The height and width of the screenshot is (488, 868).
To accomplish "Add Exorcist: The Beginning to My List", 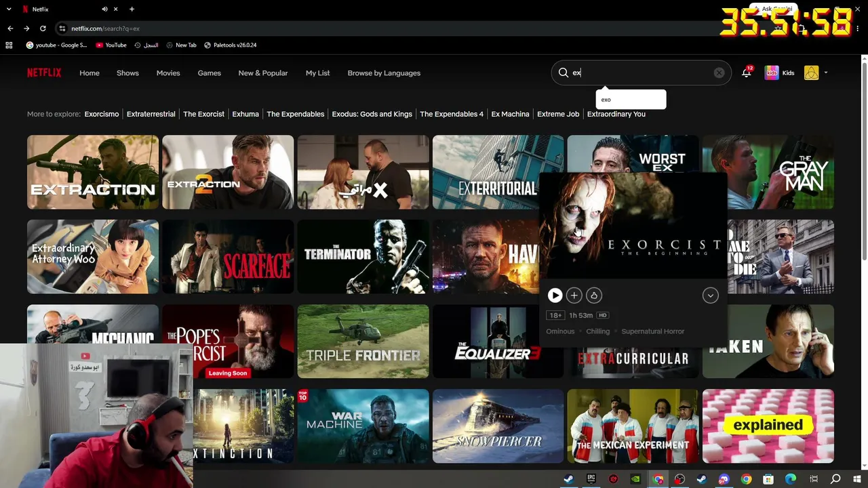I will click(574, 295).
